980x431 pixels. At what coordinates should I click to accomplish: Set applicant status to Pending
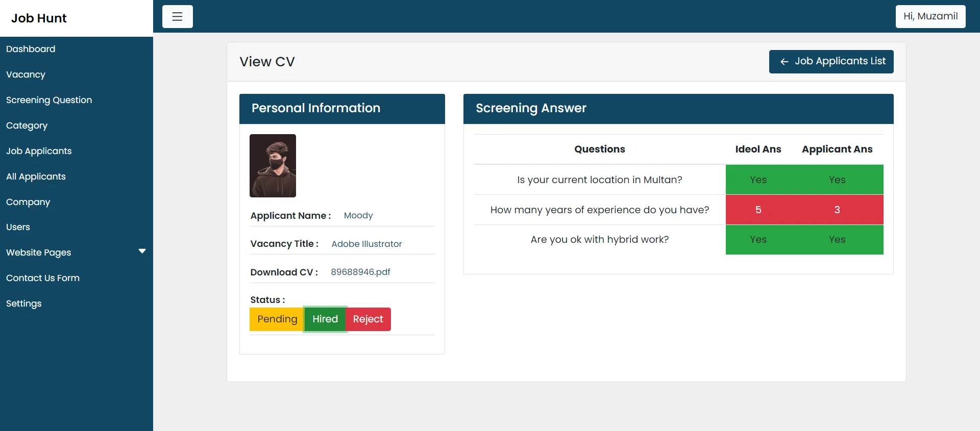[277, 319]
